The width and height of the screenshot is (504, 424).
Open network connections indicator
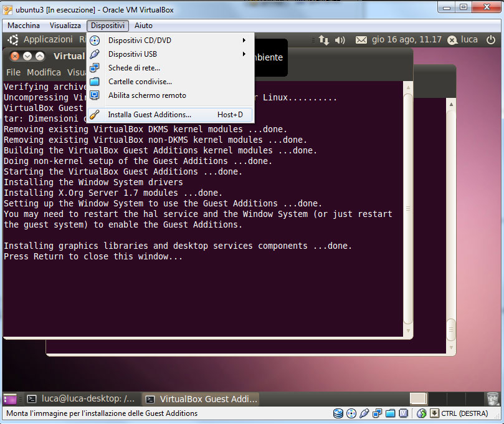[324, 40]
